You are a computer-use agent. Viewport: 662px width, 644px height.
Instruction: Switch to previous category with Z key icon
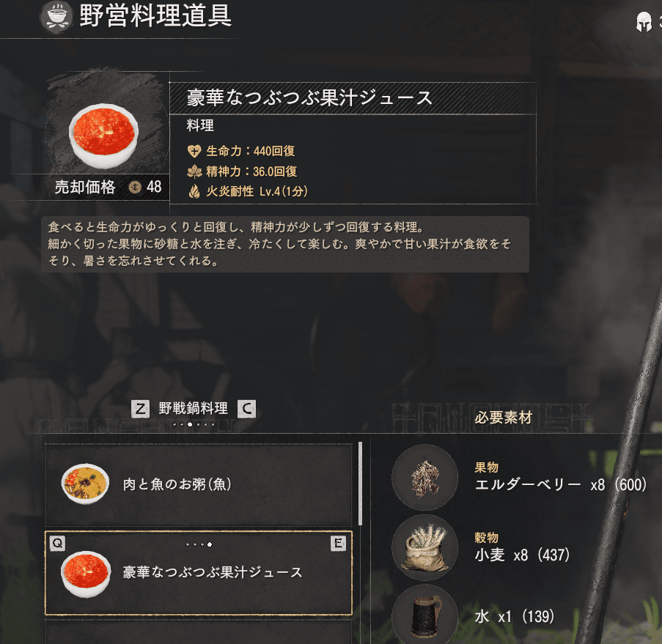coord(140,409)
